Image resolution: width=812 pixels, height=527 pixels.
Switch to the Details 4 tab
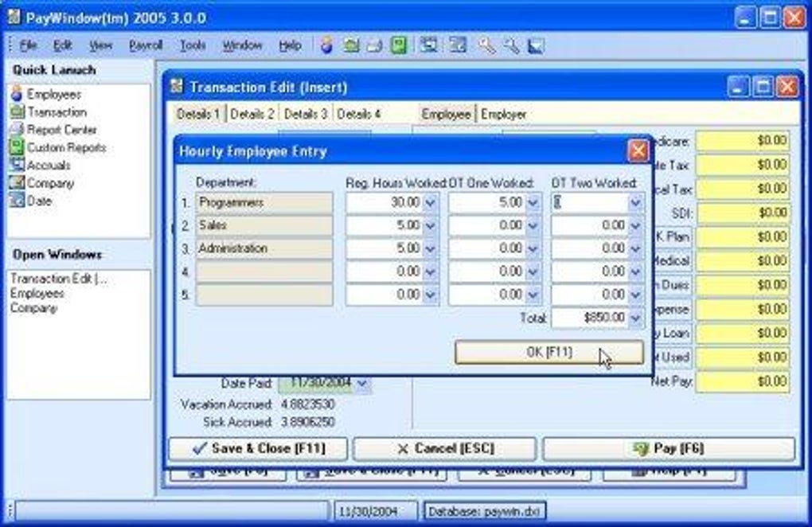[359, 114]
